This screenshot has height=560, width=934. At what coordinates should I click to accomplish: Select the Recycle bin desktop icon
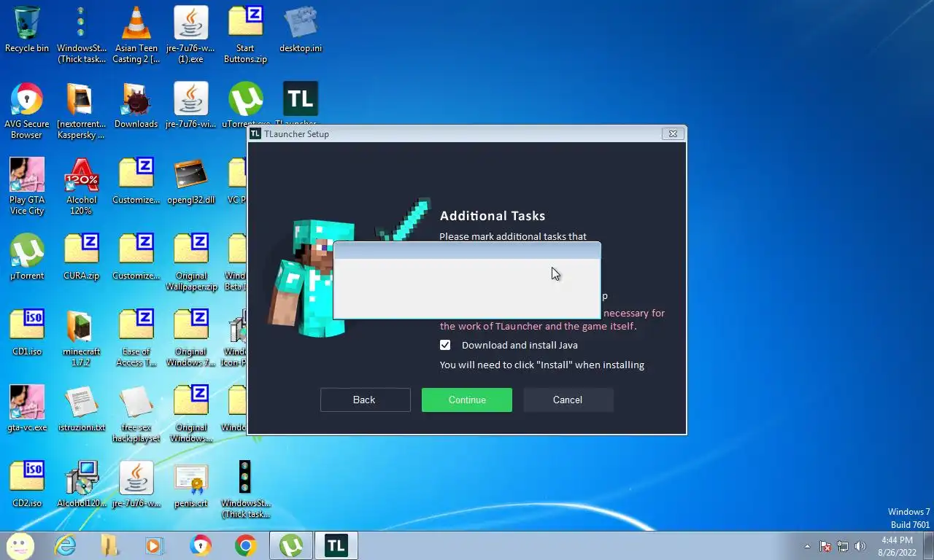(27, 30)
